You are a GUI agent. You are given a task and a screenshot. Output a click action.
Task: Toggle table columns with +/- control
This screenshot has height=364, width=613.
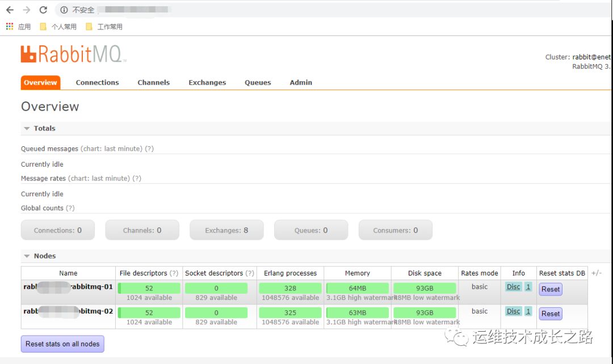coord(596,273)
